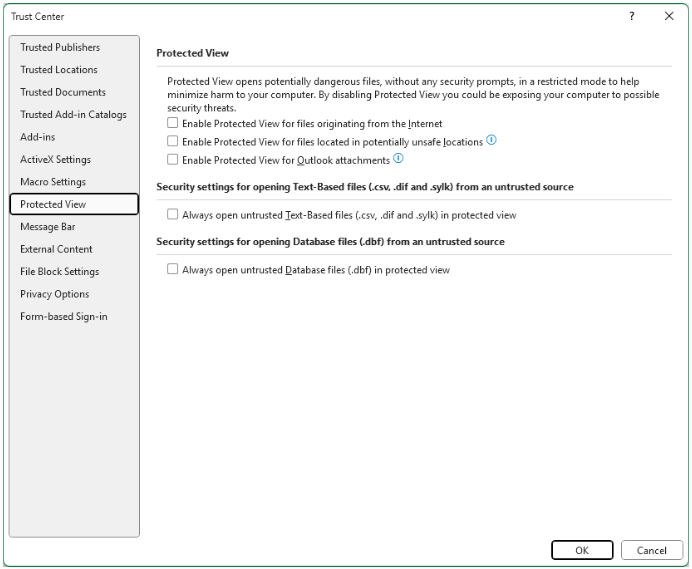
Task: Show Message Bar options
Action: [47, 227]
